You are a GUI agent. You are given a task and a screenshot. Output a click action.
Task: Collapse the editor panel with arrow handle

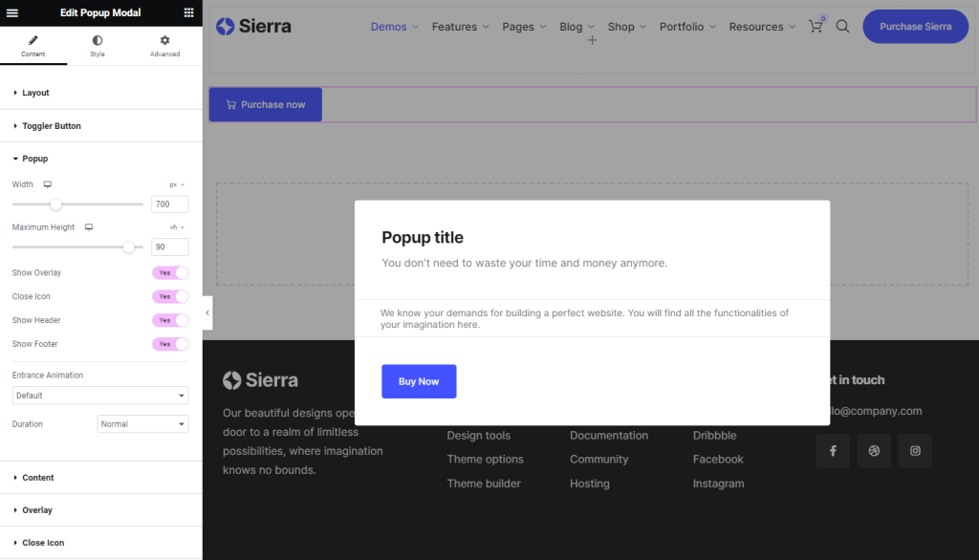point(207,312)
